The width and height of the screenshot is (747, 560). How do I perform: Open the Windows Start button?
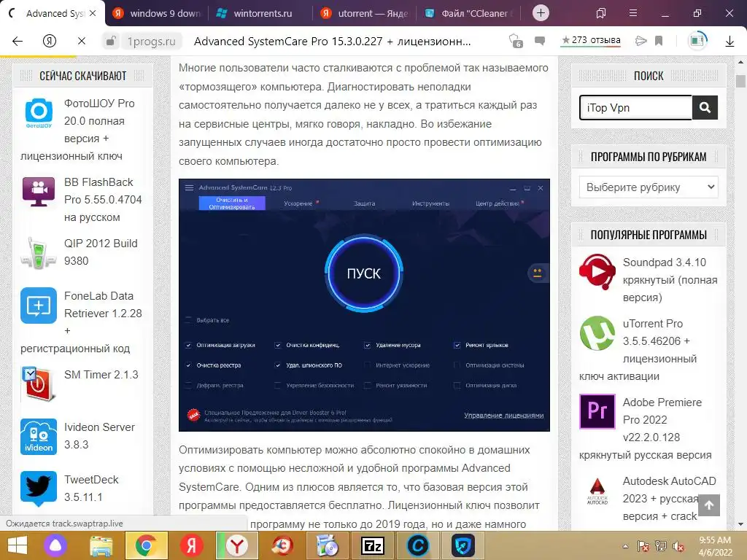(18, 545)
